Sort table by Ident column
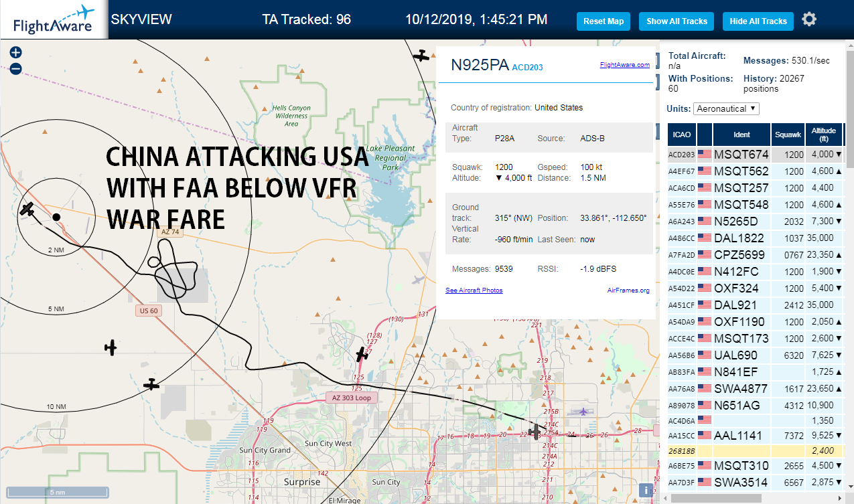This screenshot has height=504, width=854. [x=742, y=135]
